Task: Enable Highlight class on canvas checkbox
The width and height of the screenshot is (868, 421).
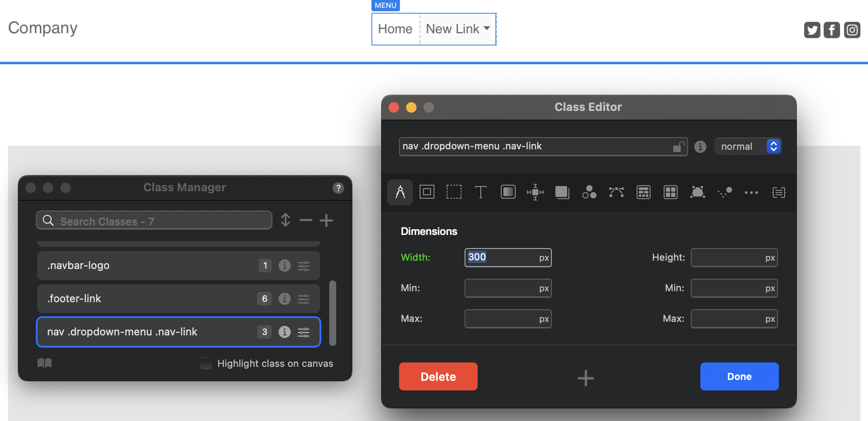Action: click(206, 363)
